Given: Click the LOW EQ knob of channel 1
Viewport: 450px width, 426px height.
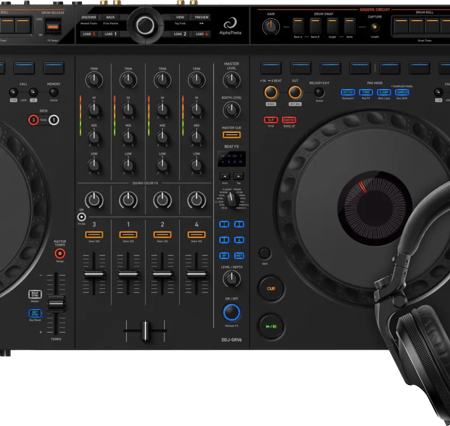Looking at the screenshot, I should 128,165.
